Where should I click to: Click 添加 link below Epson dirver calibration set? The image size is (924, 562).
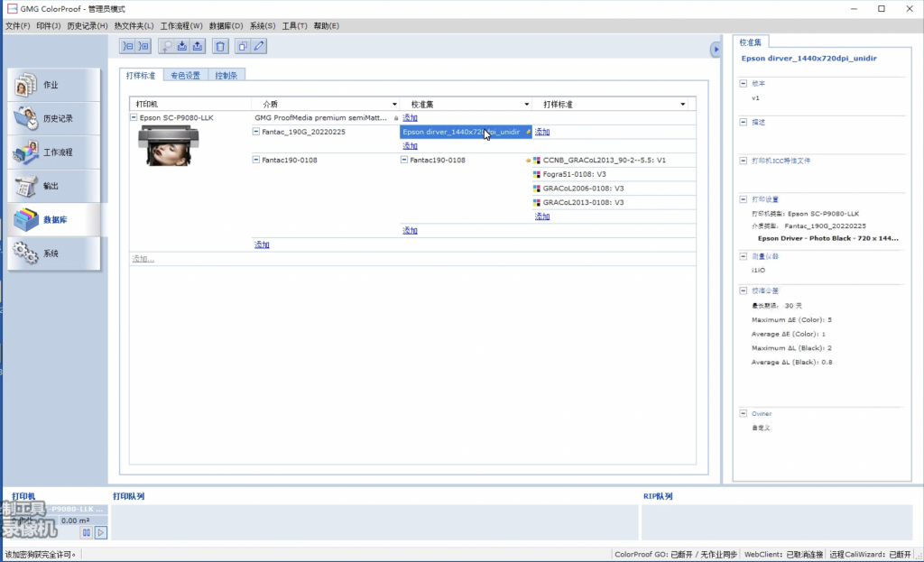[x=411, y=146]
